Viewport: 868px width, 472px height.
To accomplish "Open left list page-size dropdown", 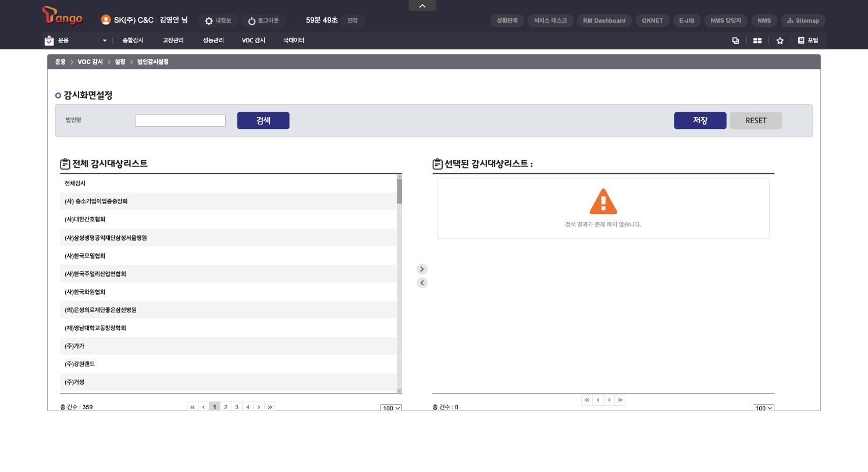I will point(391,408).
